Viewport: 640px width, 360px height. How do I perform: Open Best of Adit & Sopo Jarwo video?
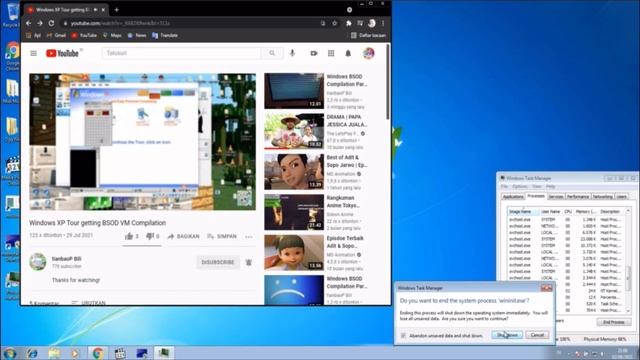(294, 172)
